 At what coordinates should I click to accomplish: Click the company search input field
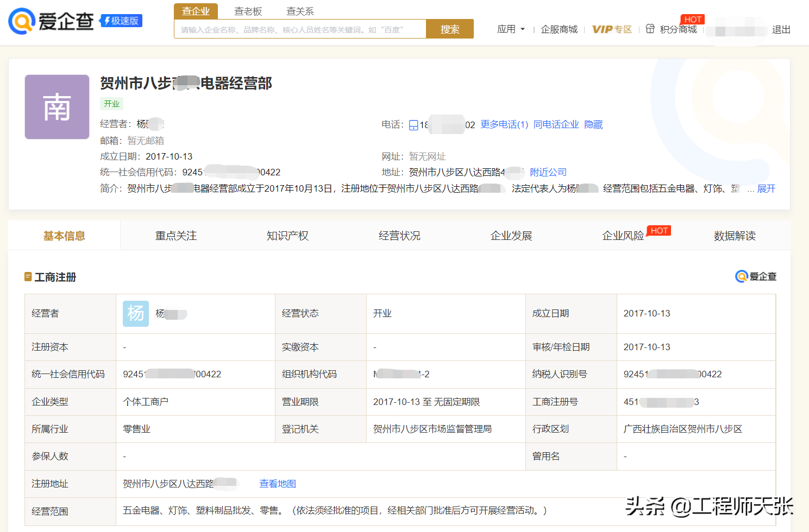pyautogui.click(x=300, y=29)
